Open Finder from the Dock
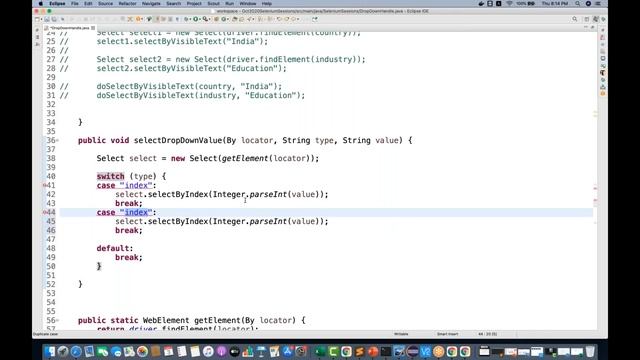640x360 pixels. point(49,351)
